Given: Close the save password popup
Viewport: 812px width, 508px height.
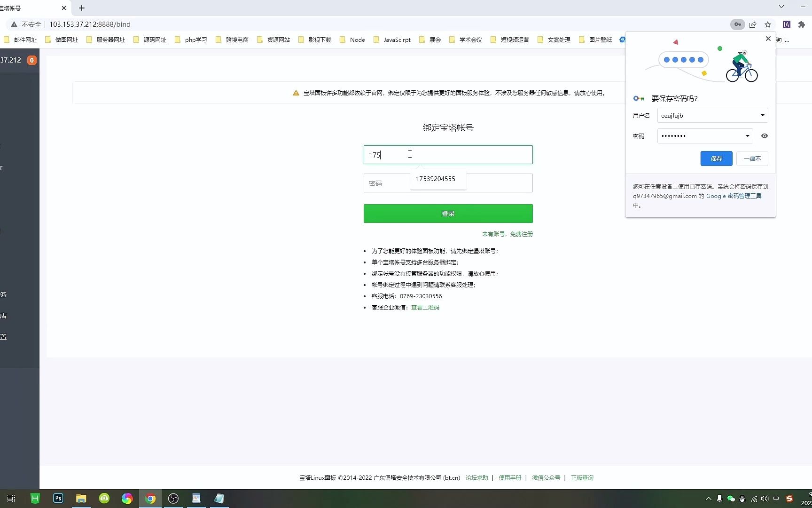Looking at the screenshot, I should coord(768,39).
